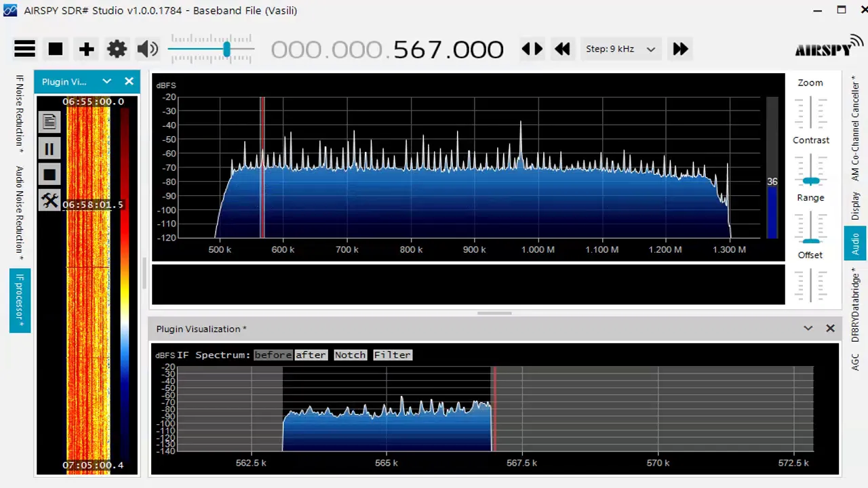
Task: Click the 07:05:00.4 end time label
Action: [93, 465]
